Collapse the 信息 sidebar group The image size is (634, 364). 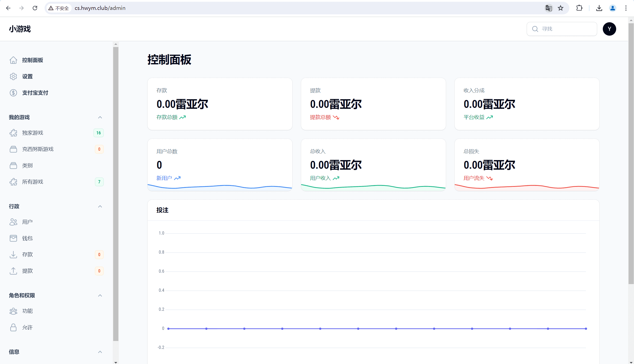[x=100, y=352]
